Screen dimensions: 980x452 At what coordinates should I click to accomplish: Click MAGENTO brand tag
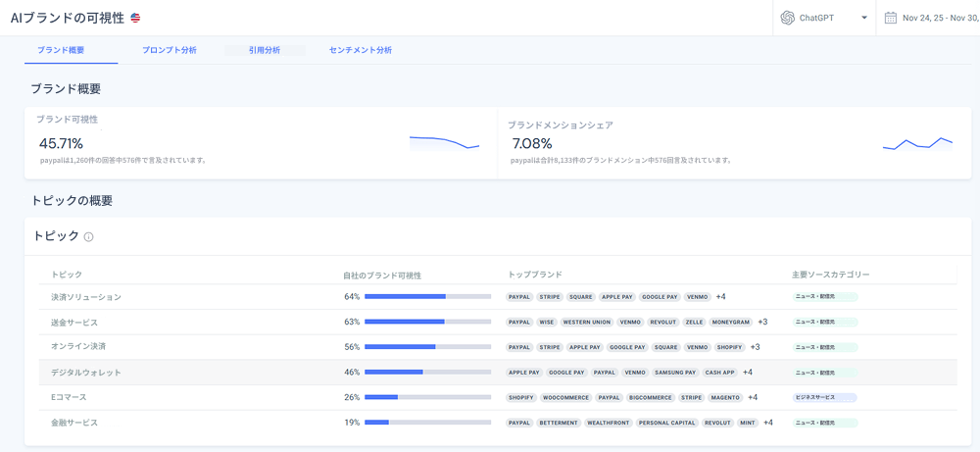tap(725, 397)
